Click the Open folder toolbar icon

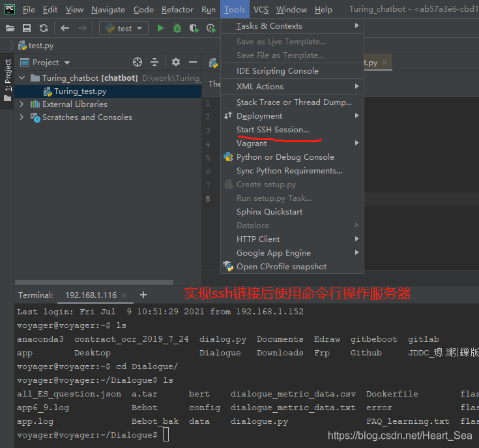[x=10, y=29]
